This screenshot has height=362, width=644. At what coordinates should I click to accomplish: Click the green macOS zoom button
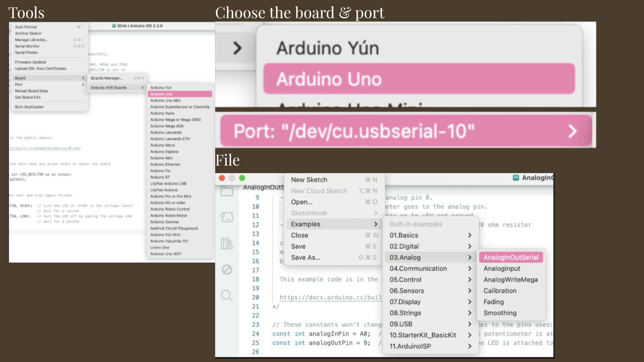(x=242, y=178)
